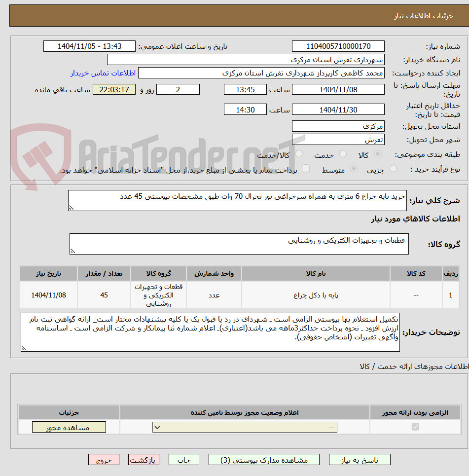Image resolution: width=469 pixels, height=476 pixels.
Task: Select the جزیی purchase type radio
Action: [393, 169]
